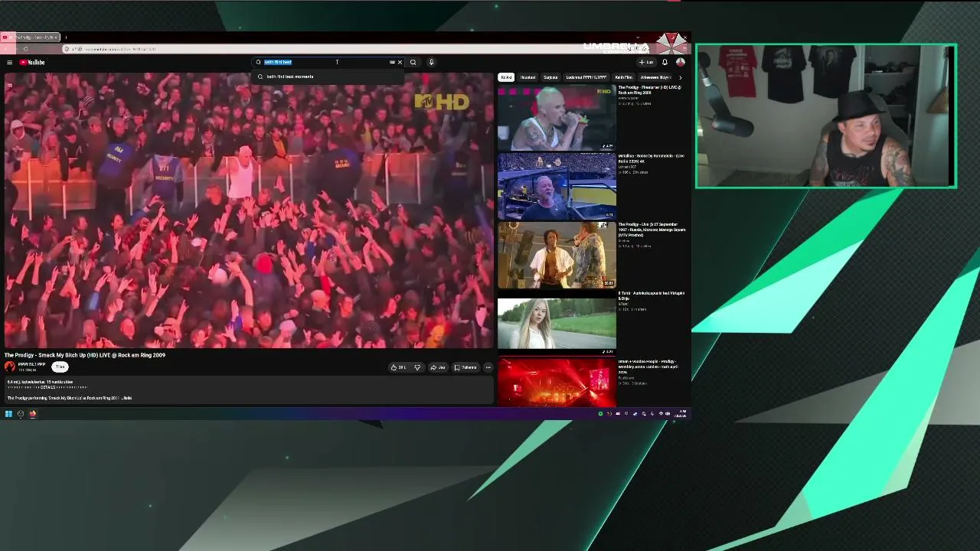980x551 pixels.
Task: Open the second taskbar icon next to Start
Action: coord(21,414)
